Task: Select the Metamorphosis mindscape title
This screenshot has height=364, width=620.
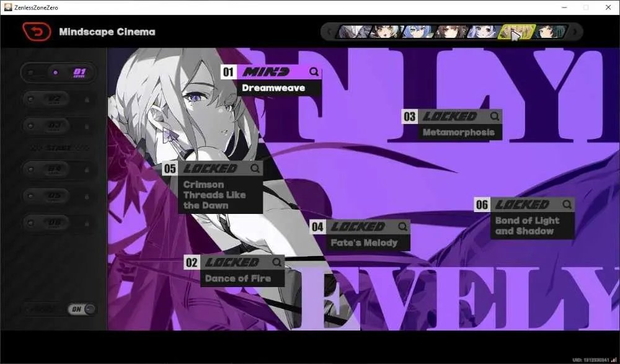Action: click(x=459, y=132)
